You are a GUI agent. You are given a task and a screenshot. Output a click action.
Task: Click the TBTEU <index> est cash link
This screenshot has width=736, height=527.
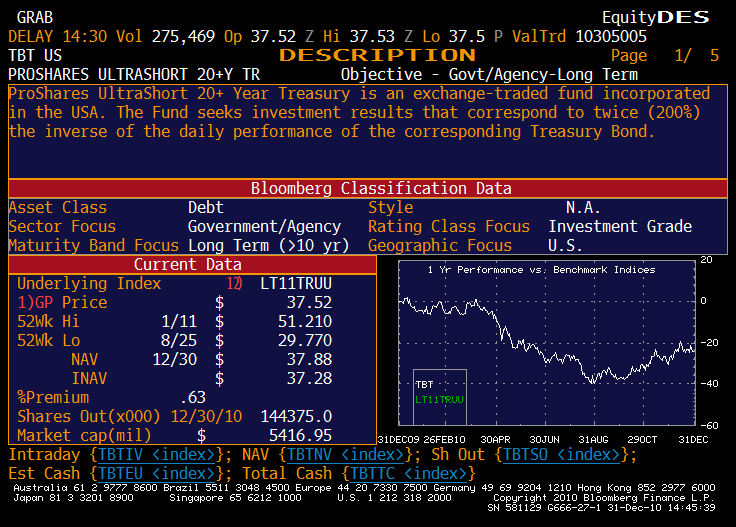156,473
